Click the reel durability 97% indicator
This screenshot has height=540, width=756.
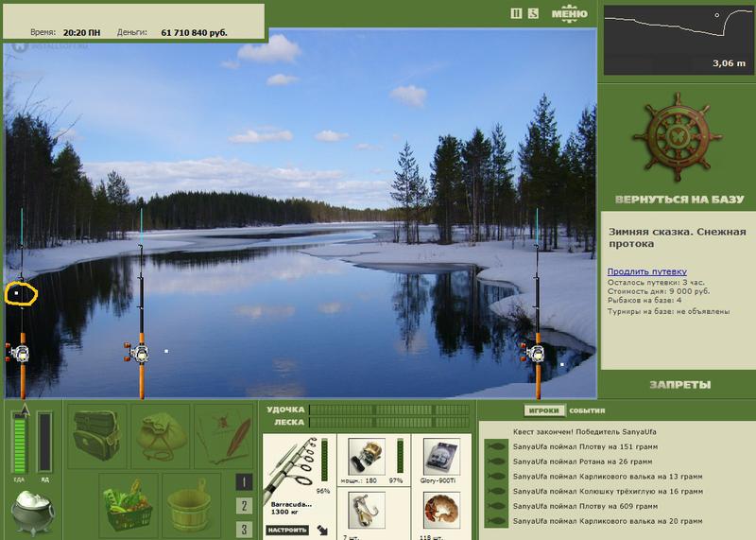[400, 456]
